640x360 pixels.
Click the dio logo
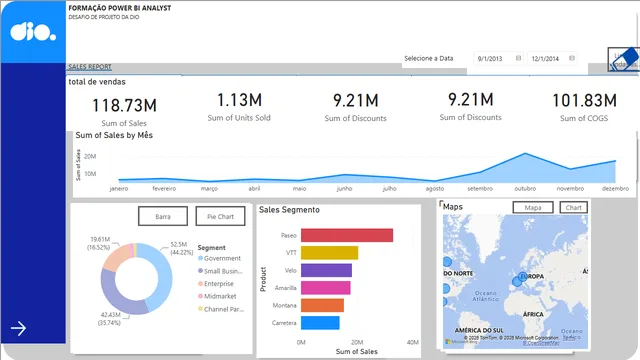(x=33, y=32)
